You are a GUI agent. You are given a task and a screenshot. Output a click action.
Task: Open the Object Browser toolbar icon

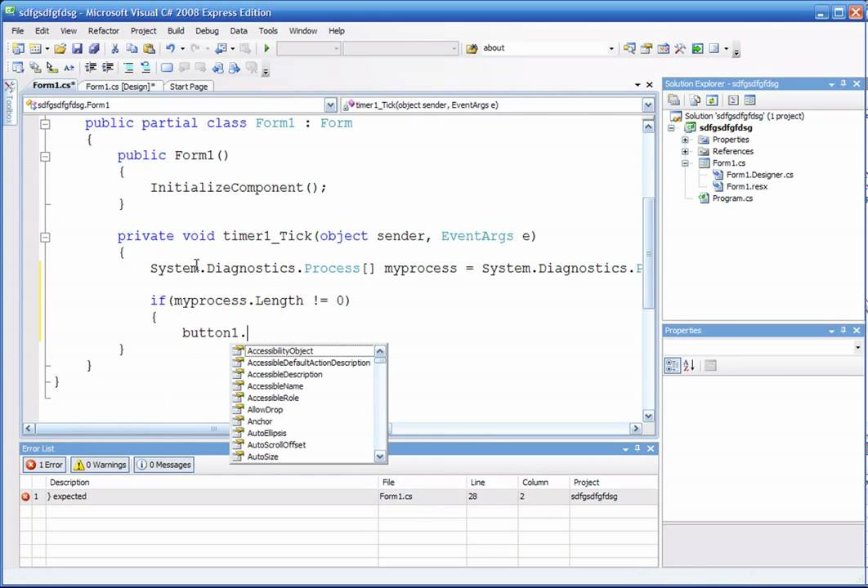click(663, 49)
